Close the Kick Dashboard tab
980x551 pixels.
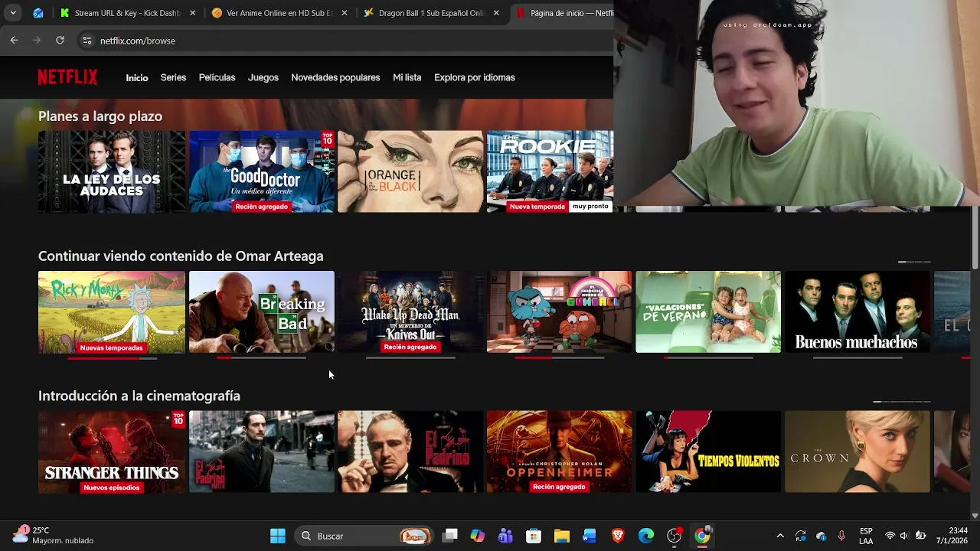192,13
